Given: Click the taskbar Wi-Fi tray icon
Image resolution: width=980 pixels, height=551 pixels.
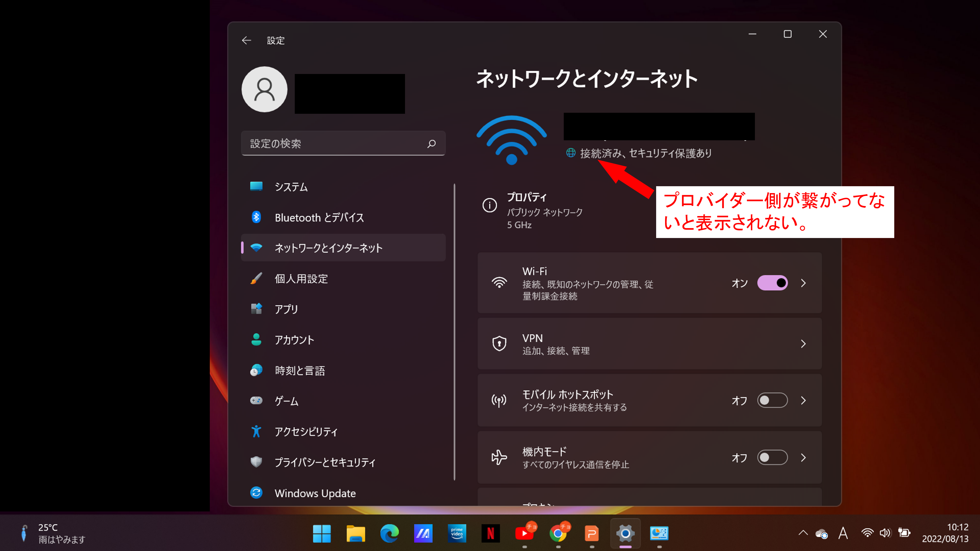Looking at the screenshot, I should click(x=867, y=533).
